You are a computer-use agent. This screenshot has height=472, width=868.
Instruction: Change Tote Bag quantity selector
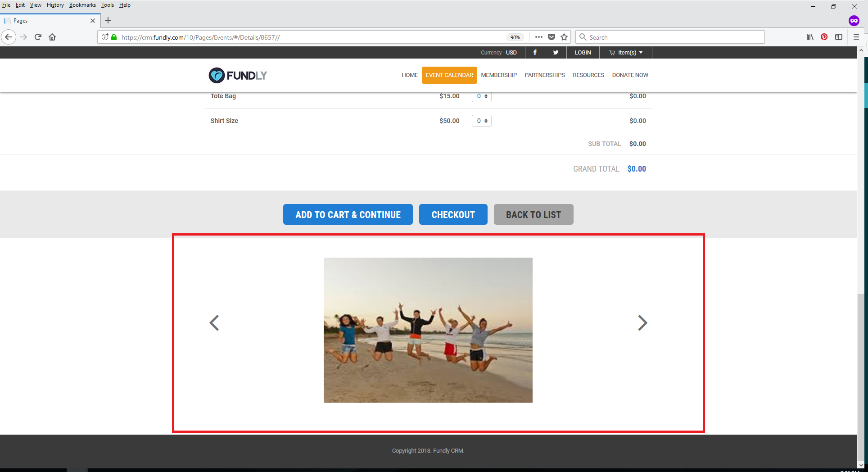pyautogui.click(x=482, y=96)
